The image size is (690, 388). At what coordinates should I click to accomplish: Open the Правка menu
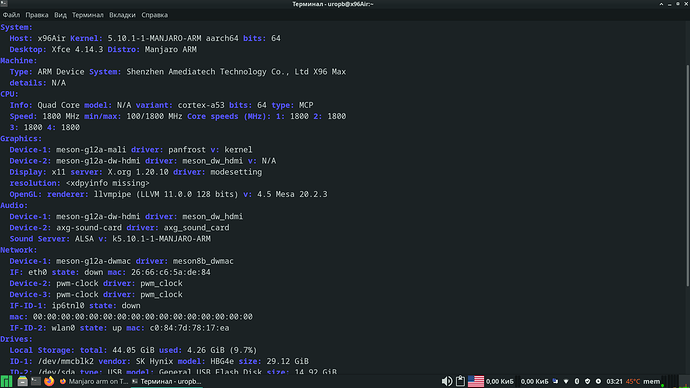coord(37,15)
